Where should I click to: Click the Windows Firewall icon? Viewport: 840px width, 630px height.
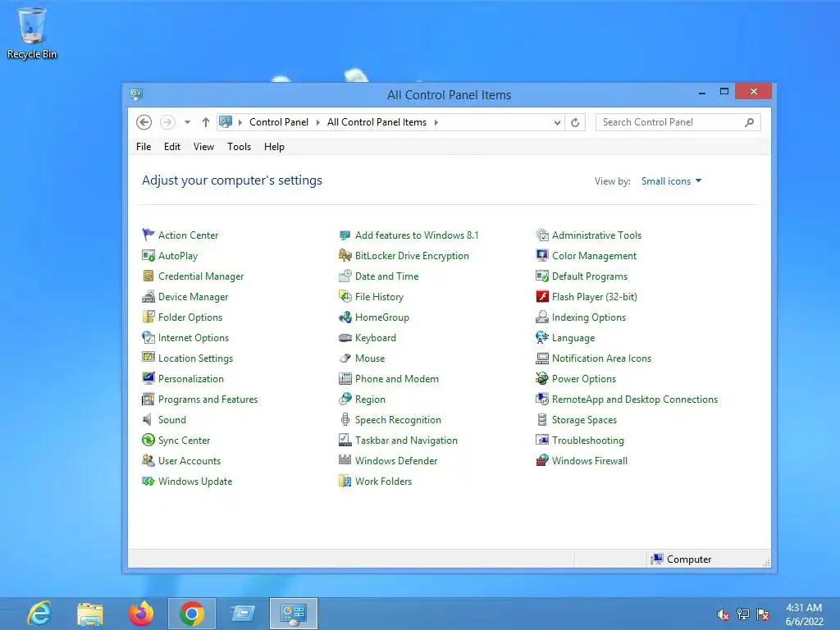point(542,460)
